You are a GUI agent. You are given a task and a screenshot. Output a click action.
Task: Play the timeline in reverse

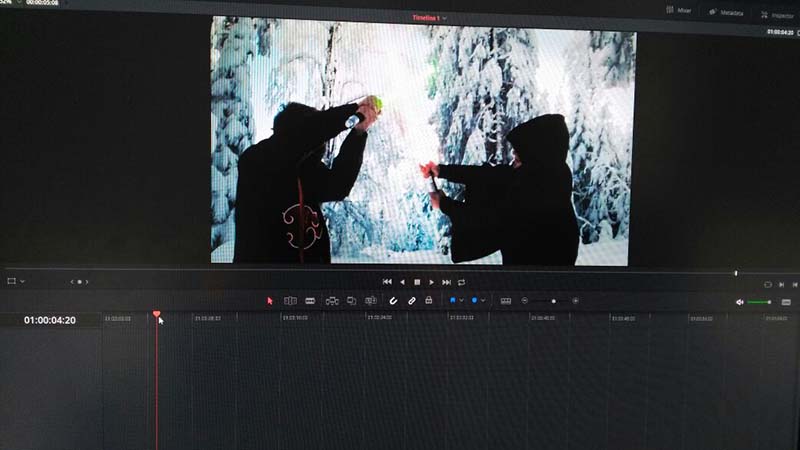(x=403, y=282)
